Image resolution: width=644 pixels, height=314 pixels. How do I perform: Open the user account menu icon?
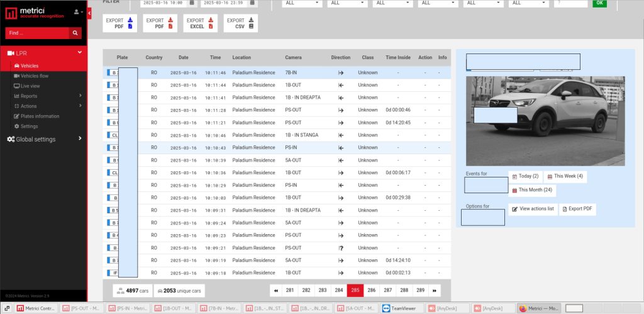[78, 12]
